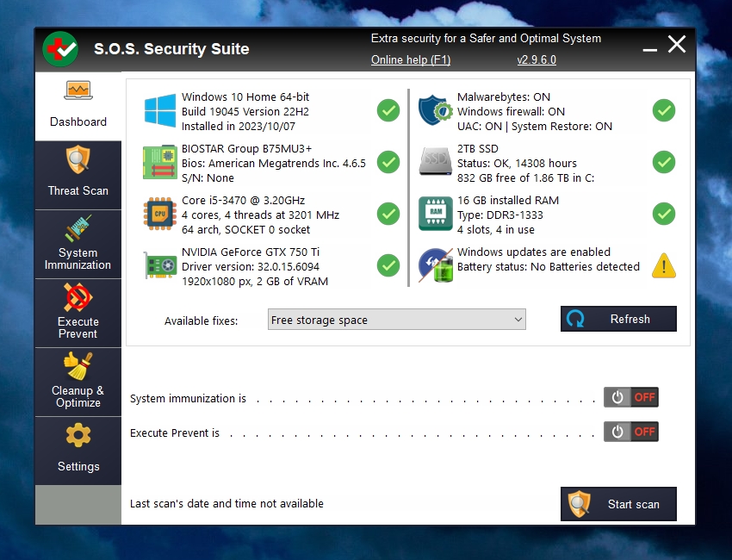Click the SSD drive icon
The width and height of the screenshot is (732, 560).
(x=436, y=162)
